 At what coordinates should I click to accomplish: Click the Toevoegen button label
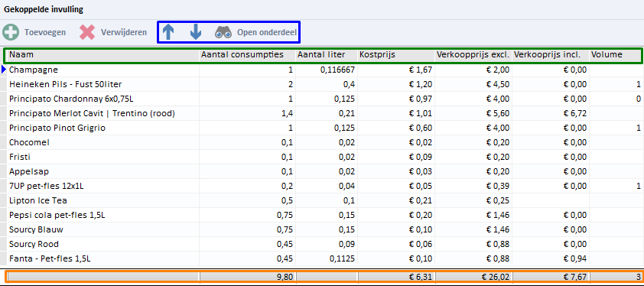(x=45, y=32)
